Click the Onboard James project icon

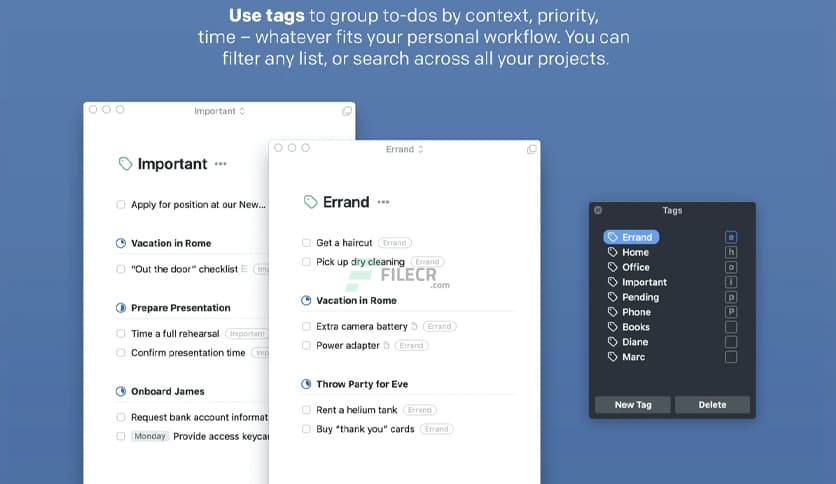(121, 392)
